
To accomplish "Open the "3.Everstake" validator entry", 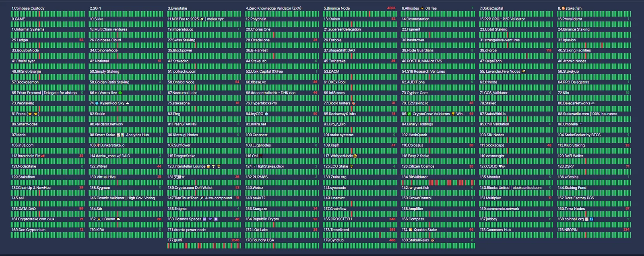I will pos(178,8).
